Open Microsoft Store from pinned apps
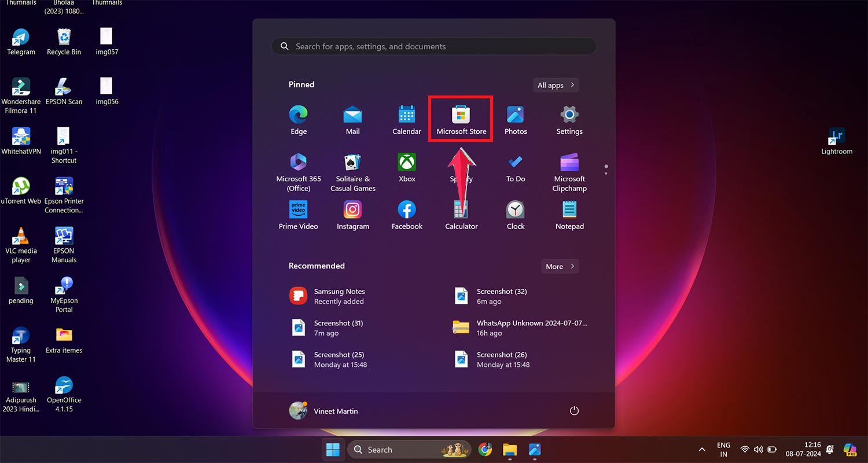Image resolution: width=868 pixels, height=463 pixels. coord(461,119)
